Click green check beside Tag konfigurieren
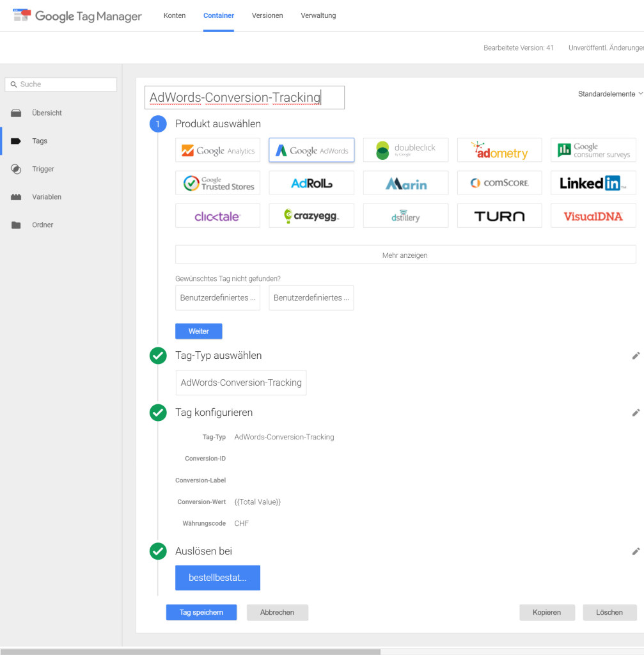 click(x=158, y=413)
